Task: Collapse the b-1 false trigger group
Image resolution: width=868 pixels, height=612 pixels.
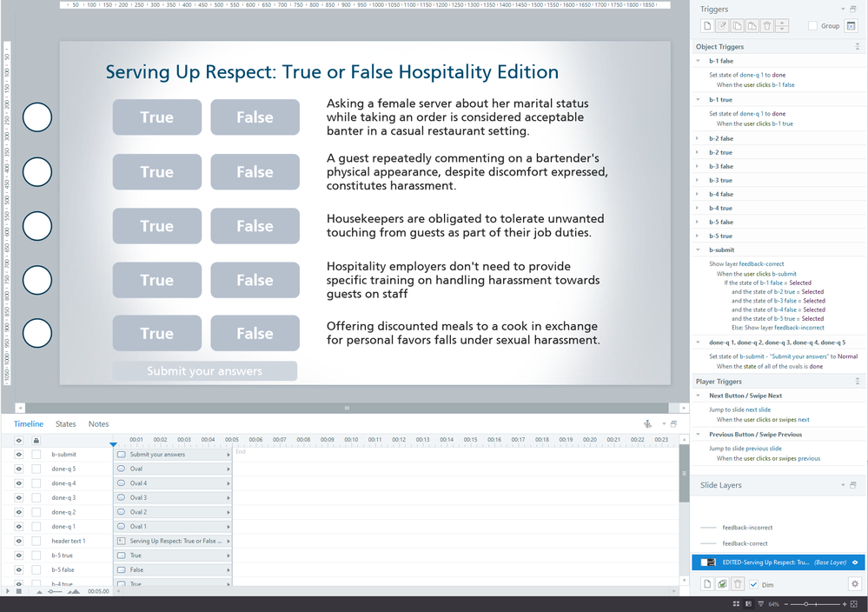Action: (x=698, y=61)
